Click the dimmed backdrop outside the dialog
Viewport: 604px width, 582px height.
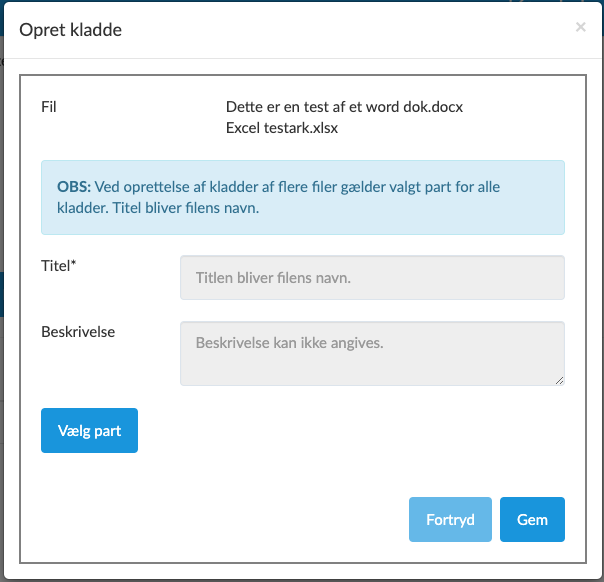pyautogui.click(x=8, y=300)
